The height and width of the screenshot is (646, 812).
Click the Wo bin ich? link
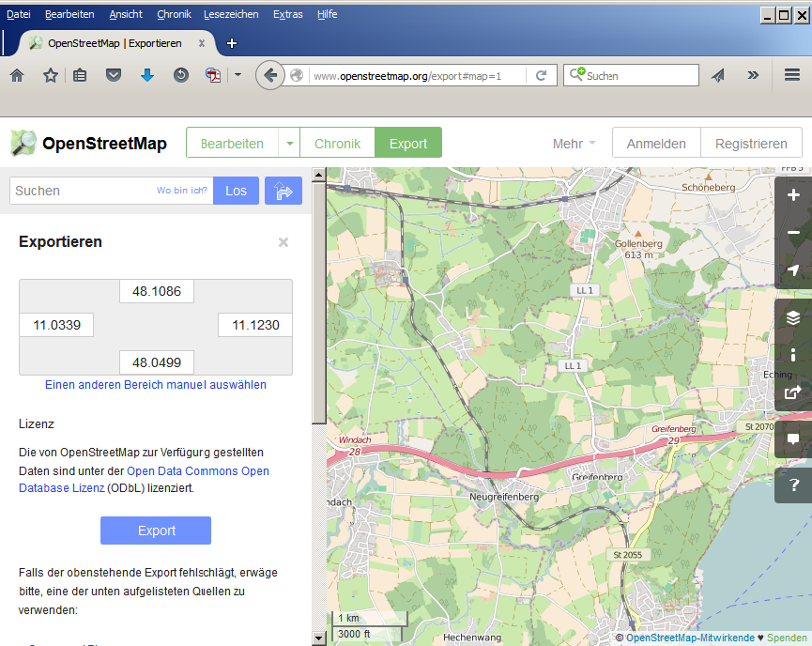pos(182,190)
